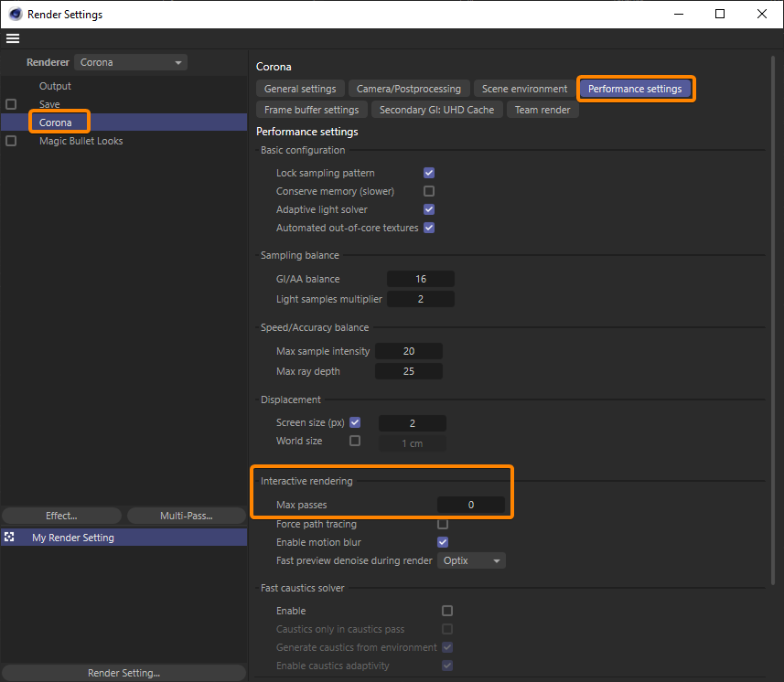Enable the Save checkbox in sidebar

[x=11, y=104]
